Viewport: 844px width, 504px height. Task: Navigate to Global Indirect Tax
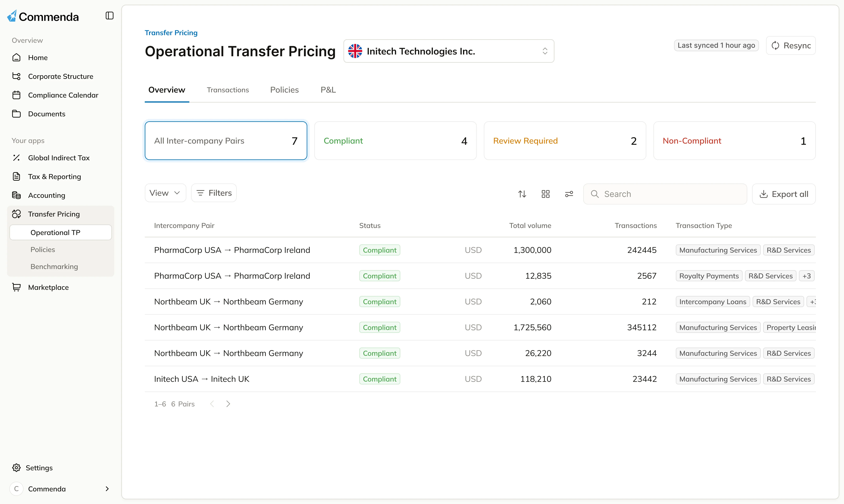[58, 158]
